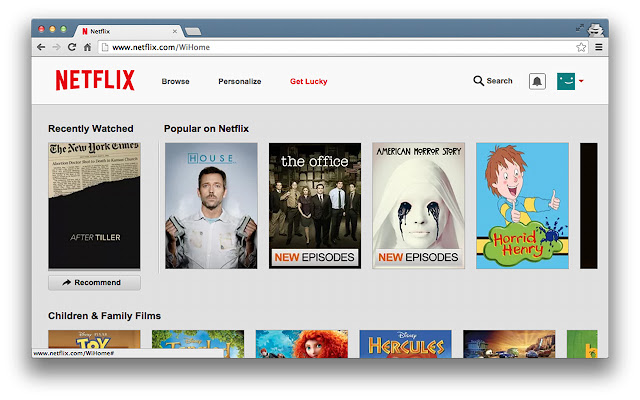This screenshot has height=400, width=640.
Task: Open the American Horror Story poster
Action: tap(418, 206)
